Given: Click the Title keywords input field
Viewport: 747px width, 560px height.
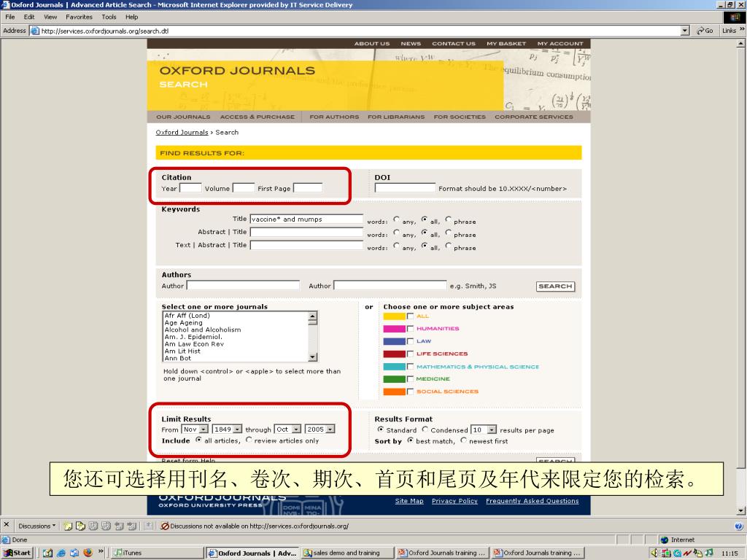Looking at the screenshot, I should (306, 219).
